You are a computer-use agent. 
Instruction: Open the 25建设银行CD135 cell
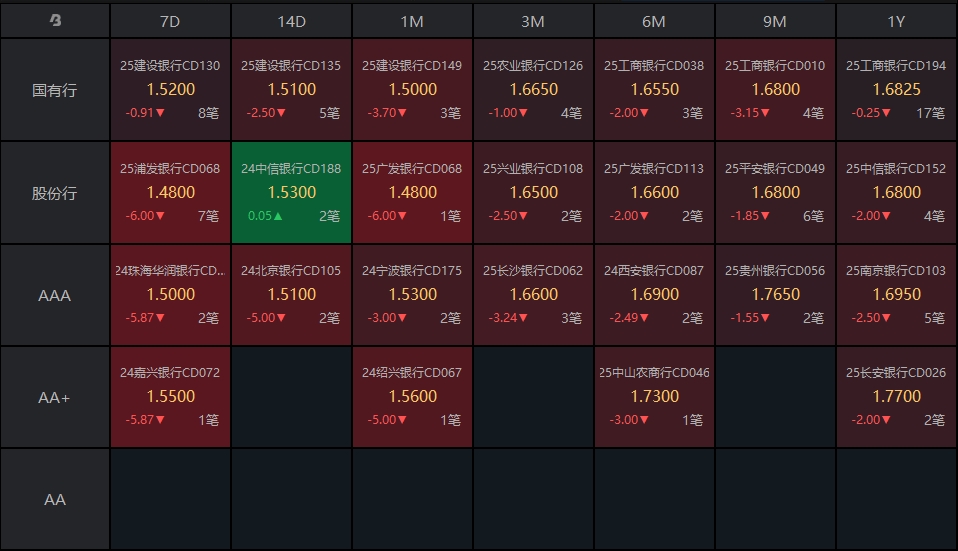click(291, 90)
